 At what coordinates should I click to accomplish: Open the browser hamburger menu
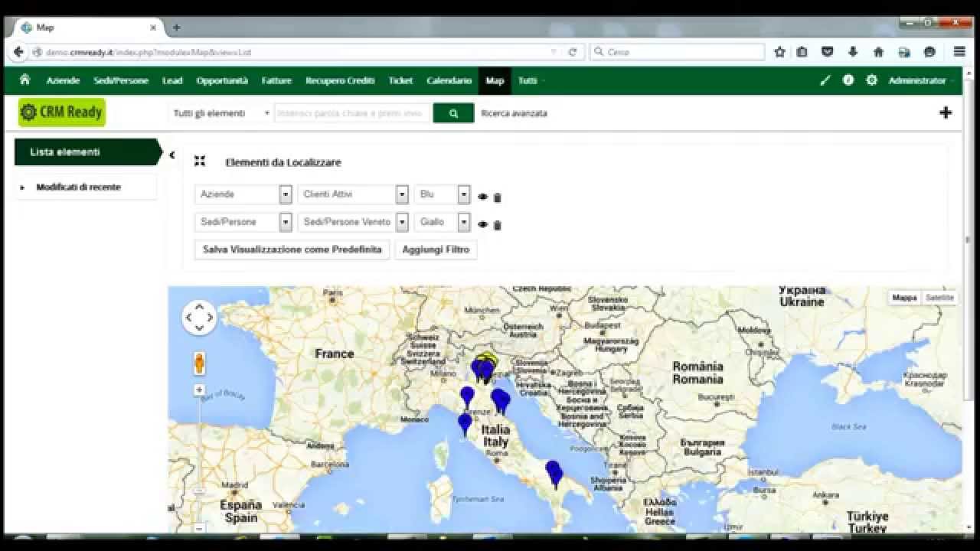pos(959,52)
